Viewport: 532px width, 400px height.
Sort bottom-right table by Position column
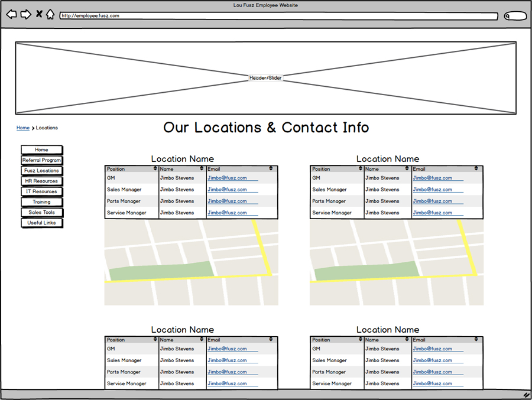(361, 339)
